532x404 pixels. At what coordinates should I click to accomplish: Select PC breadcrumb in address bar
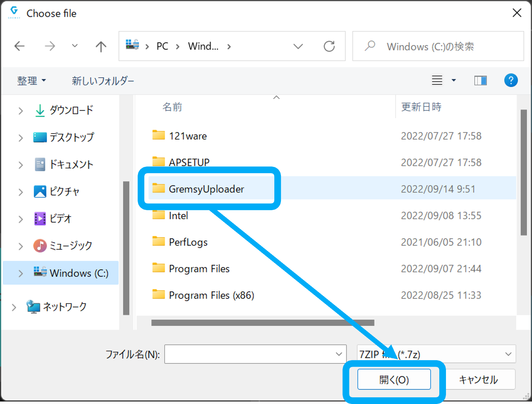coord(162,46)
